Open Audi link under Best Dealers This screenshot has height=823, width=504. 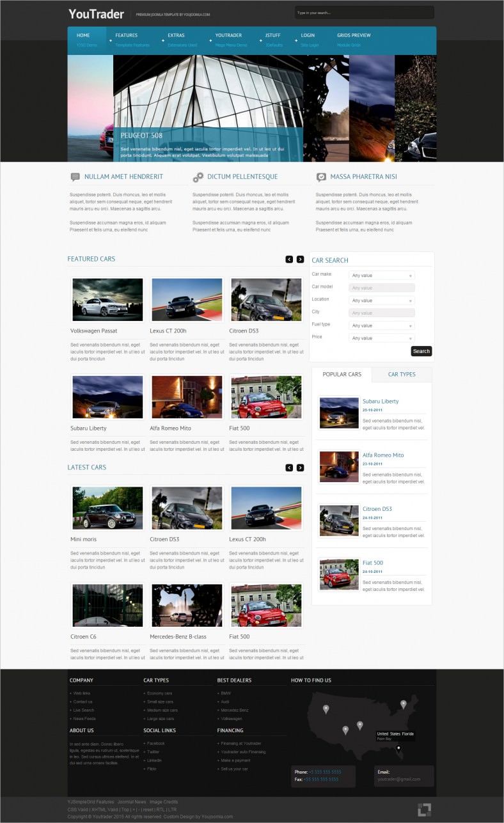coord(225,702)
